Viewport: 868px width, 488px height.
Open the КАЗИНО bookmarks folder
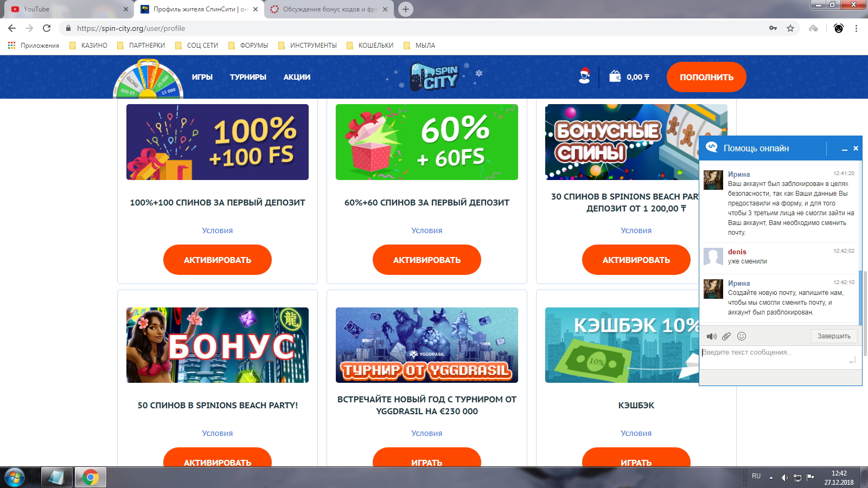click(x=88, y=46)
